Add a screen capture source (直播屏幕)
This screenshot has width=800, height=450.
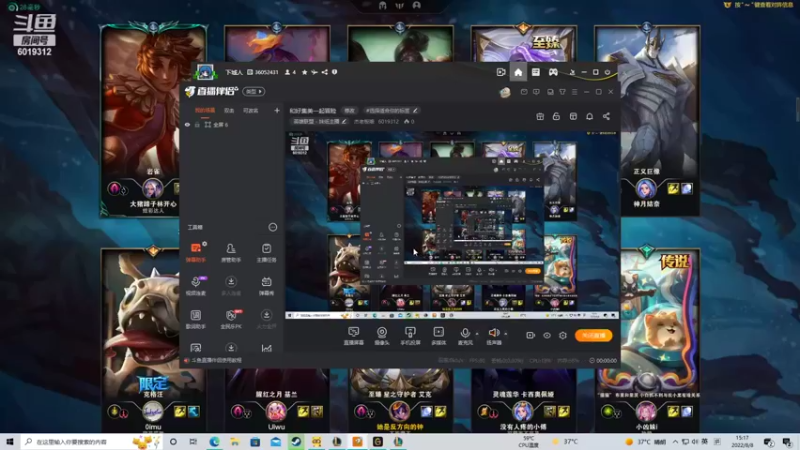353,336
